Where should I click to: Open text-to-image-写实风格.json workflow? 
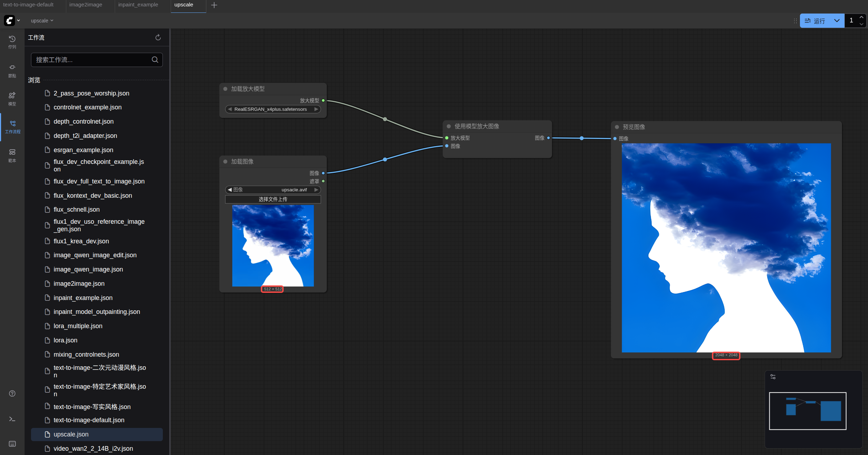pos(97,407)
